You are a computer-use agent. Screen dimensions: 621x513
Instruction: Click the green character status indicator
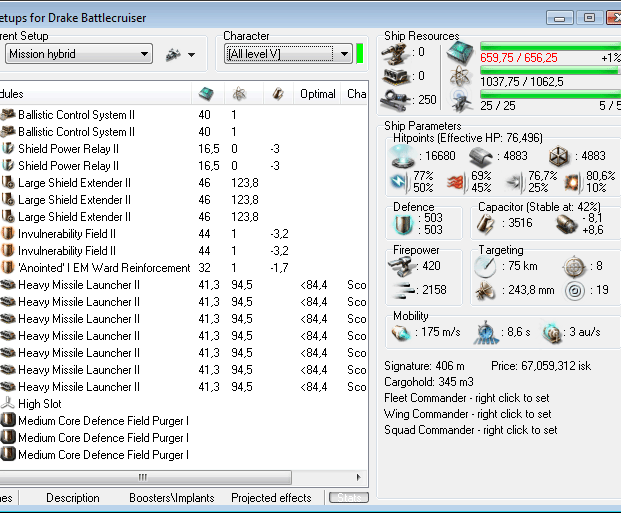(360, 53)
